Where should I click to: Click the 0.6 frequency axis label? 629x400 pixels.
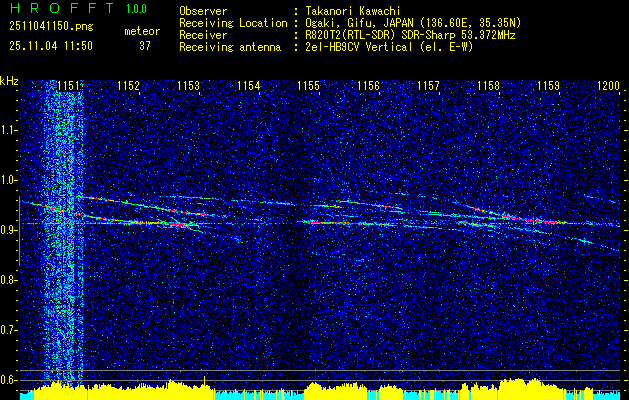click(8, 380)
